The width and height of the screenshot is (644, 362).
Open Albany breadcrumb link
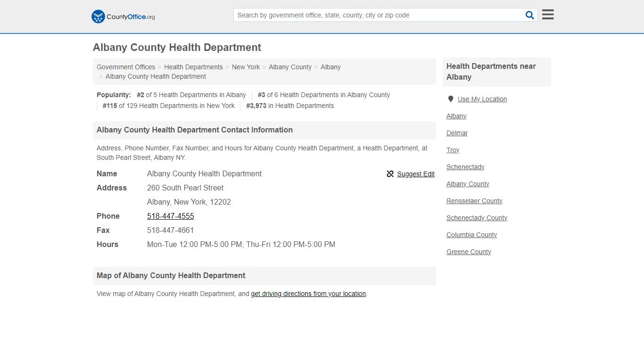330,67
